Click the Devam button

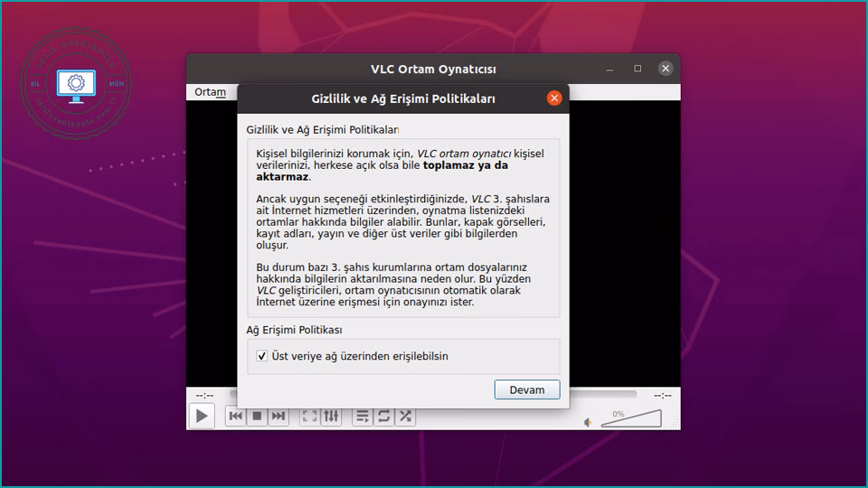527,389
